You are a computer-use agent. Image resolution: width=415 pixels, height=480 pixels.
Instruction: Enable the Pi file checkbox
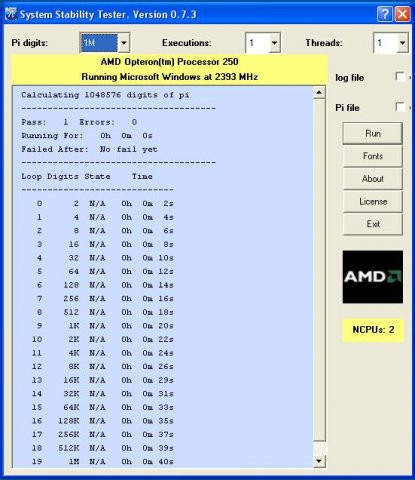point(400,107)
